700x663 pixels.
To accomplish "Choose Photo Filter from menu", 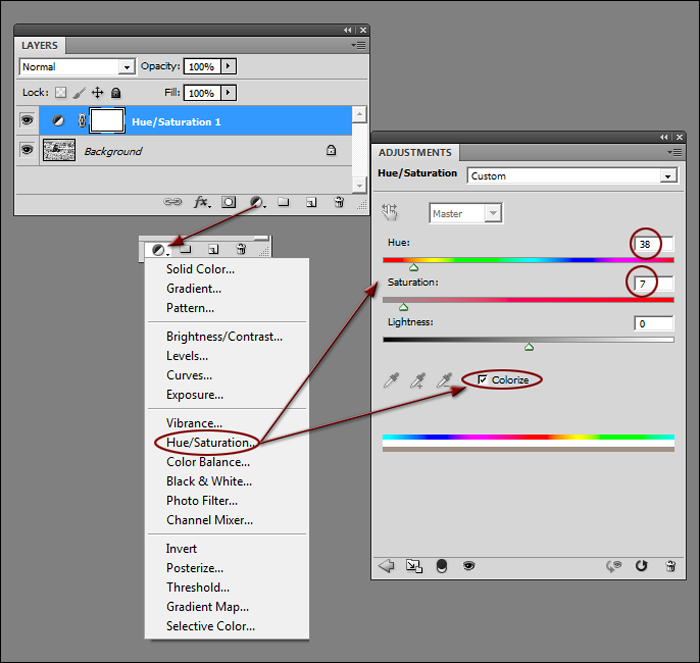I will [x=202, y=501].
